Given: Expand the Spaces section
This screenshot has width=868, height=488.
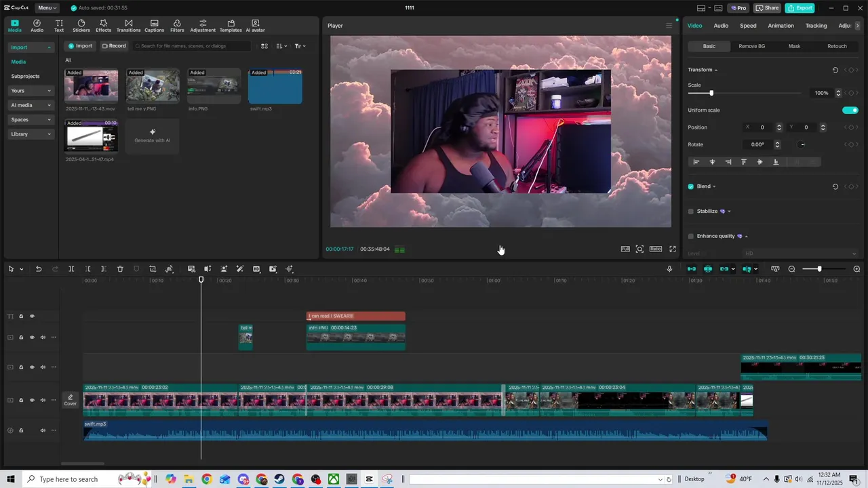Looking at the screenshot, I should pyautogui.click(x=31, y=120).
